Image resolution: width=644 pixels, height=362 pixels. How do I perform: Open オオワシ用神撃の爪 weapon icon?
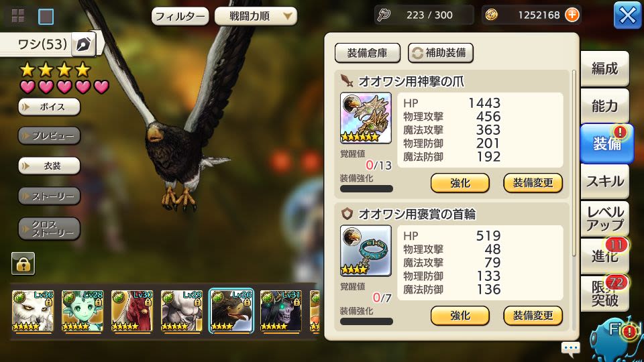click(x=366, y=118)
